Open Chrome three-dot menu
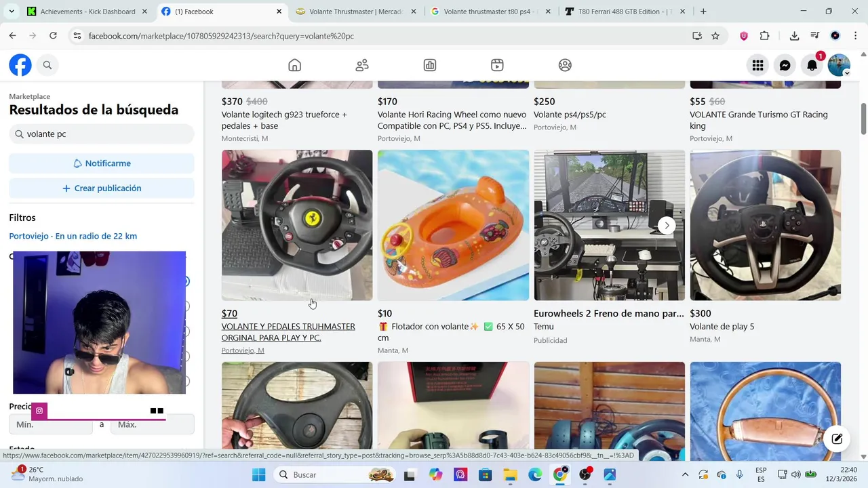 [x=855, y=36]
